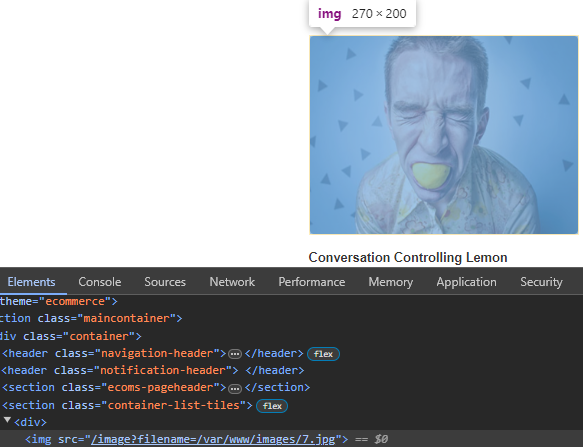Collapse the div node arrow

(7, 421)
